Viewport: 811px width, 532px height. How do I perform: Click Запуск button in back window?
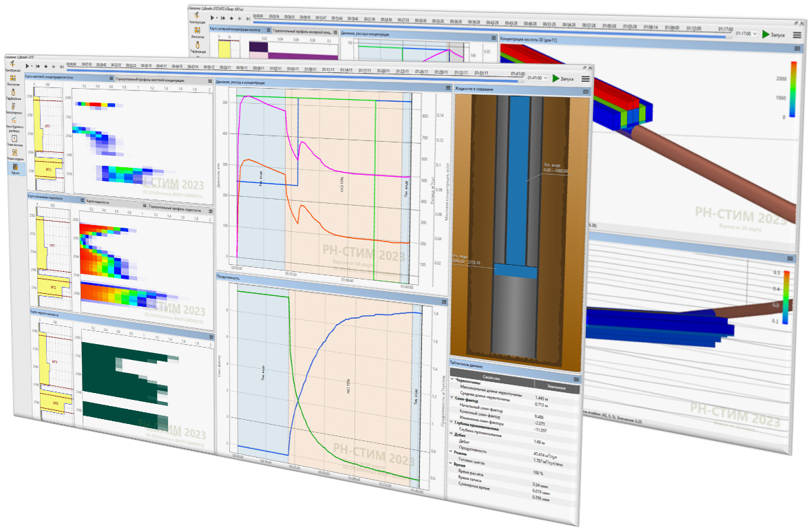click(x=774, y=34)
